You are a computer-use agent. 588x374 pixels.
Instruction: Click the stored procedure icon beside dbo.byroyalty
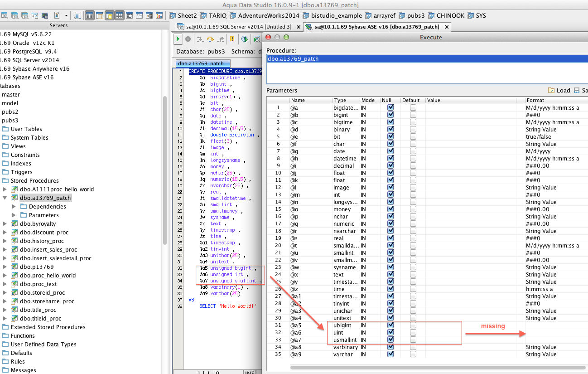[14, 224]
